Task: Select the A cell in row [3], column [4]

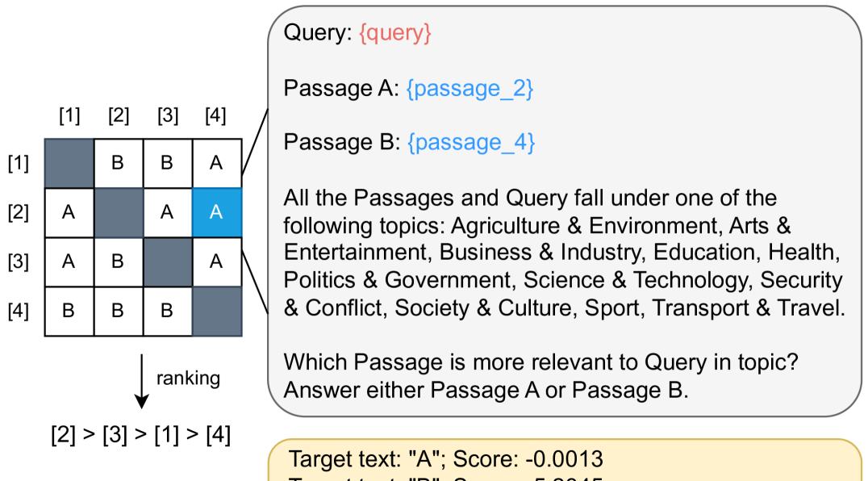Action: (216, 261)
